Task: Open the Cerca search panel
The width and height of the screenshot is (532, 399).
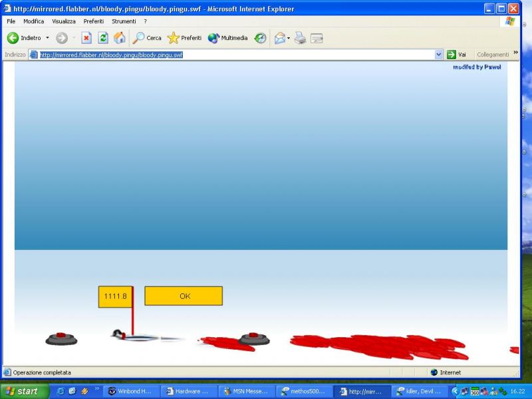Action: click(x=147, y=38)
